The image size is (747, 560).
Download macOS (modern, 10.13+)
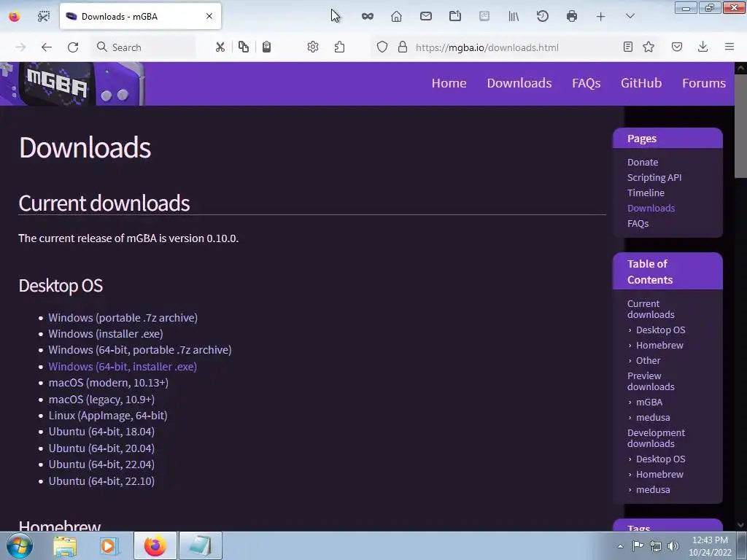(x=108, y=383)
